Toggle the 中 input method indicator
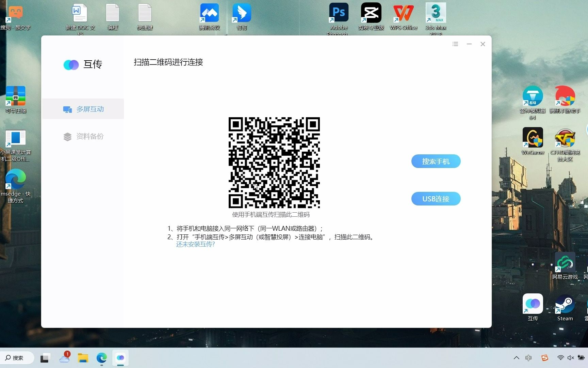588x368 pixels. pos(528,358)
